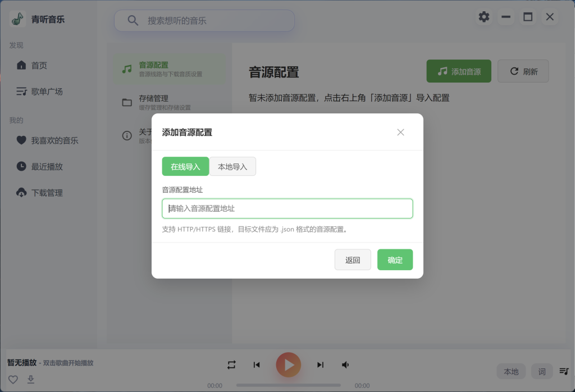The width and height of the screenshot is (575, 392).
Task: Click the green music note app logo
Action: [x=17, y=19]
